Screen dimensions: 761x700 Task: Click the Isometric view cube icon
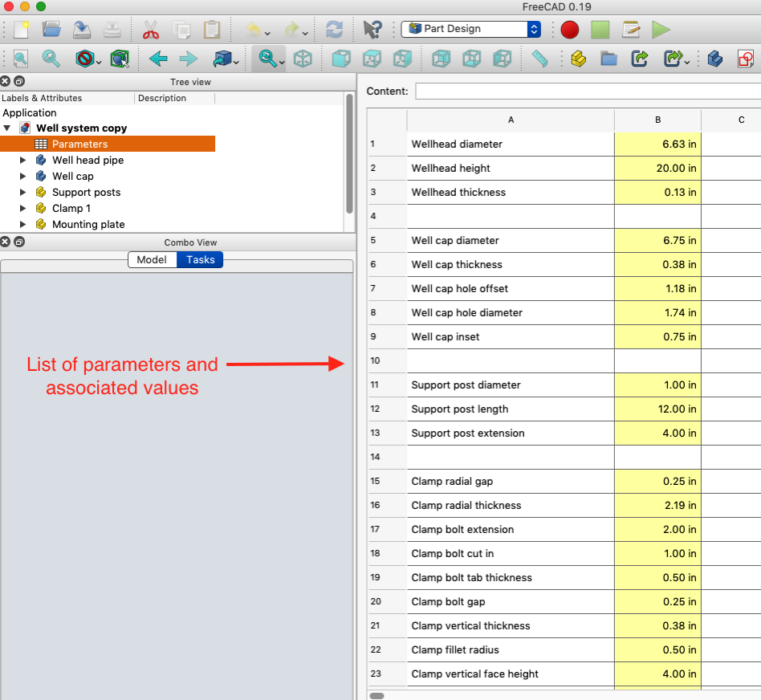(x=303, y=59)
